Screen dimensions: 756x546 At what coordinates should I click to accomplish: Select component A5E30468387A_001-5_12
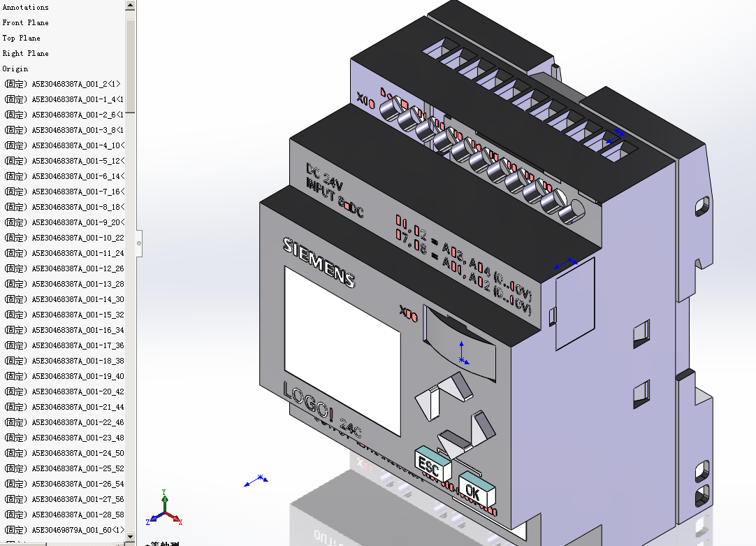(64, 161)
